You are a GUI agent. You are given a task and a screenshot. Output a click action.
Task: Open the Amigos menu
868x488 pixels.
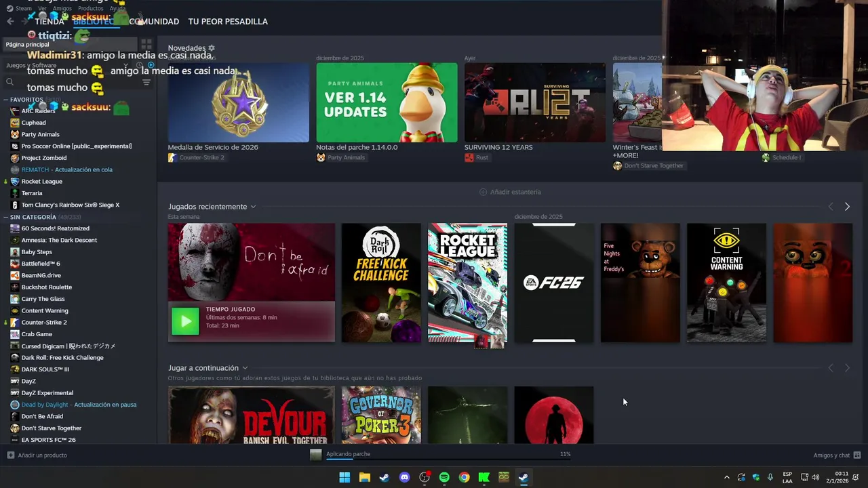click(62, 8)
